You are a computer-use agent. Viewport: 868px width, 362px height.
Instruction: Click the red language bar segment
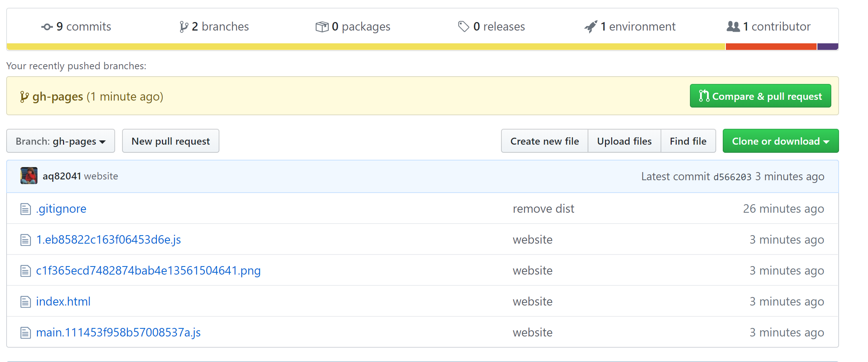tap(771, 47)
